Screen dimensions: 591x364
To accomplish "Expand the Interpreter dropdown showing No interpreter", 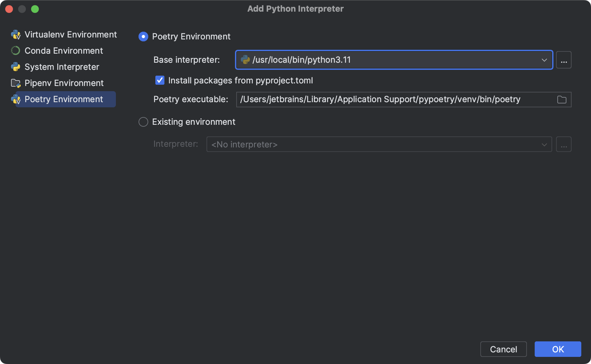I will [x=544, y=144].
